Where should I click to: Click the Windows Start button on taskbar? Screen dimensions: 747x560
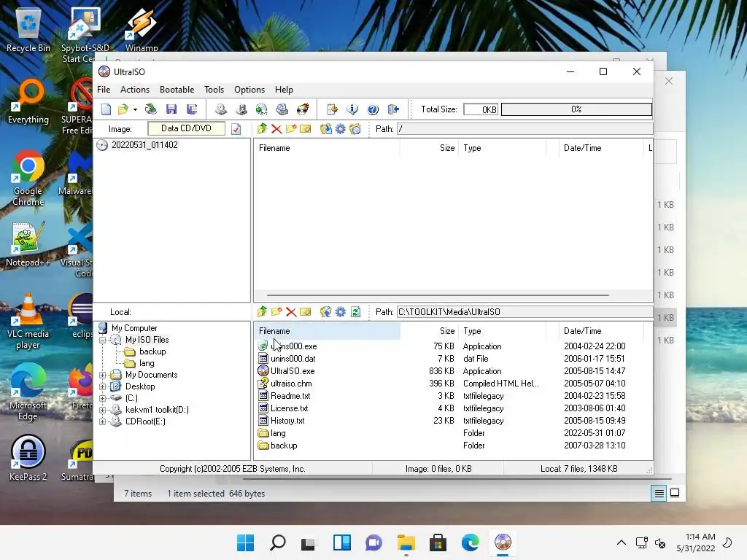[x=245, y=542]
